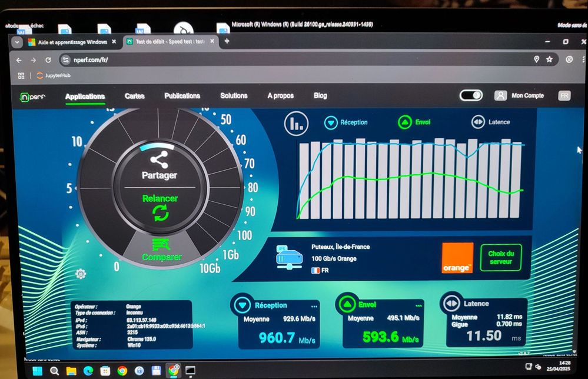The width and height of the screenshot is (588, 379).
Task: Toggle the dark/light theme switch
Action: pyautogui.click(x=471, y=95)
